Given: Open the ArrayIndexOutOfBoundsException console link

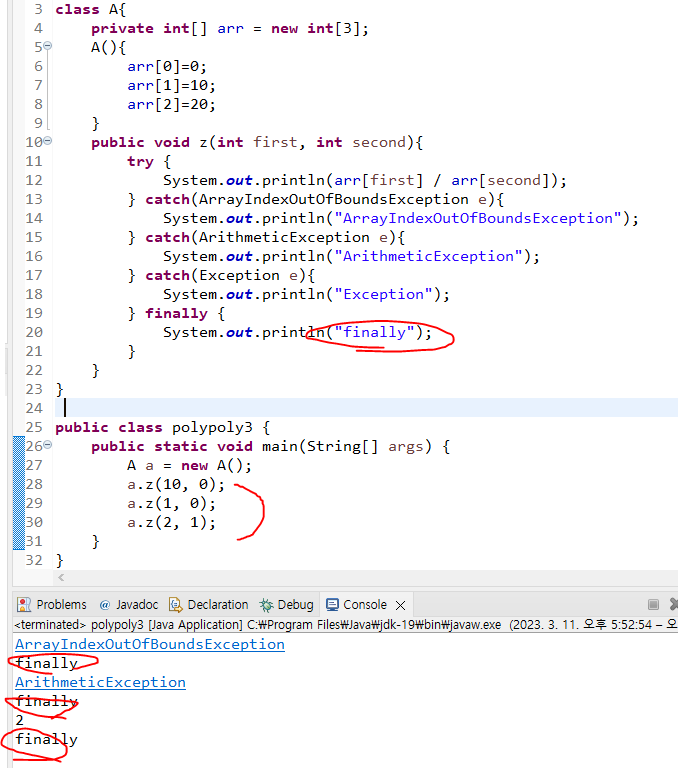Looking at the screenshot, I should click(x=150, y=644).
